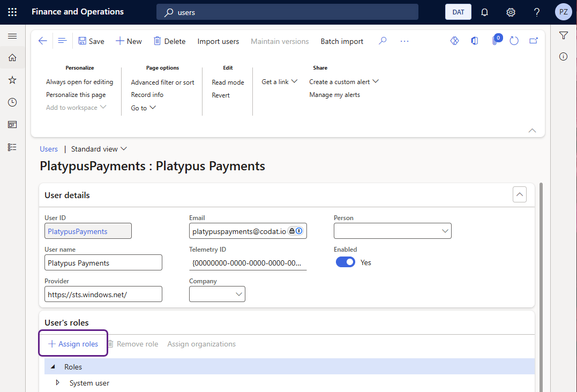Collapse the User details section
This screenshot has width=577, height=392.
click(519, 195)
